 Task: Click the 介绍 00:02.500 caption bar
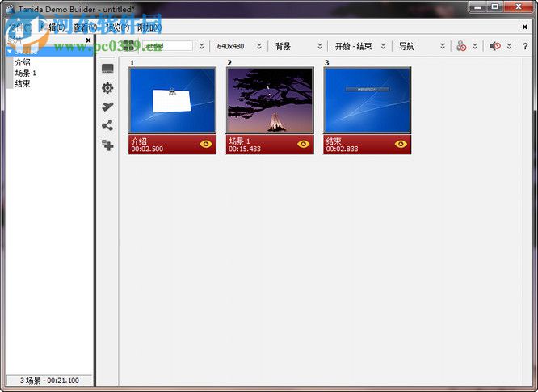tap(172, 145)
